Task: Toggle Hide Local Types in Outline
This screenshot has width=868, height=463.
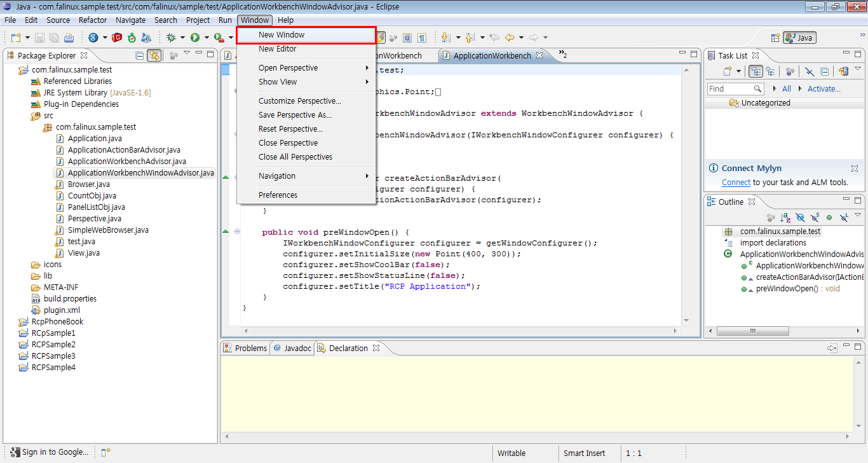Action: pos(844,218)
